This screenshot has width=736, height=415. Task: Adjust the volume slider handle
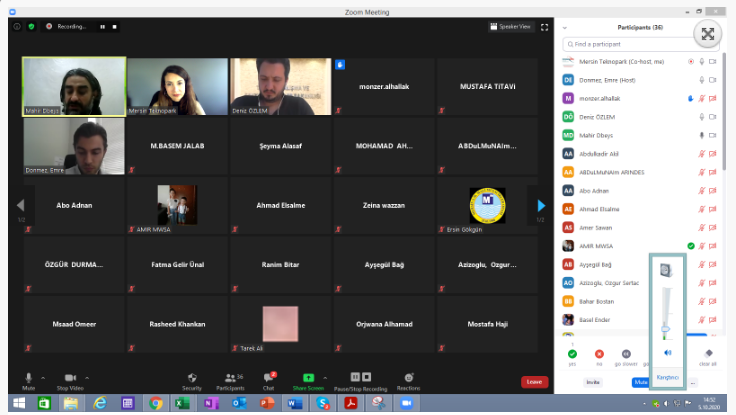point(666,329)
